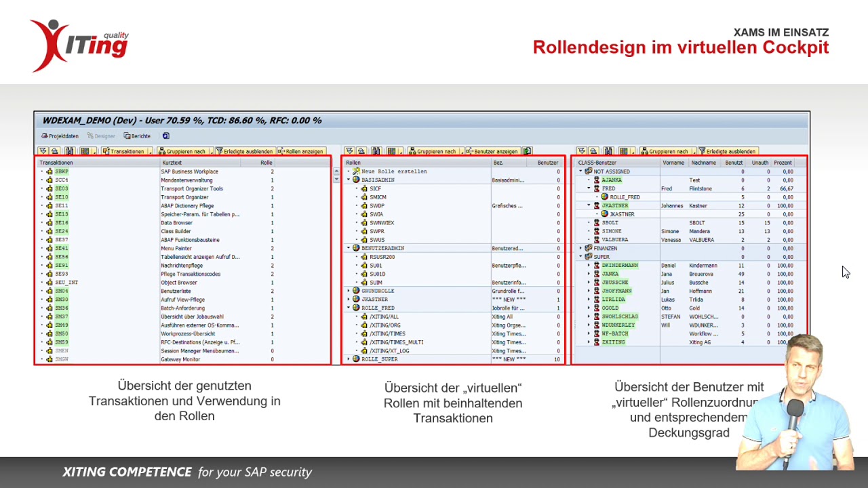Click the globe icon beside ROLLE_SUPER
The image size is (868, 488).
point(356,359)
